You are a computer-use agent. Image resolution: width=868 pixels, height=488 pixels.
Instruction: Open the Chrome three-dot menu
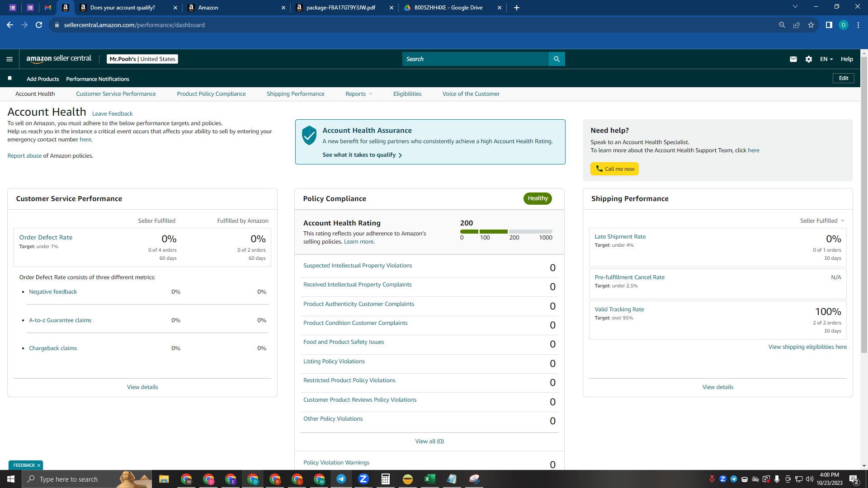858,25
